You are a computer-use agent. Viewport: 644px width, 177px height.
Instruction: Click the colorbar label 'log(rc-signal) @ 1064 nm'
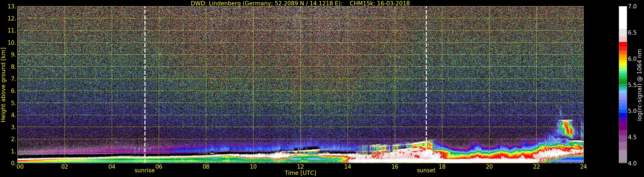(x=639, y=85)
